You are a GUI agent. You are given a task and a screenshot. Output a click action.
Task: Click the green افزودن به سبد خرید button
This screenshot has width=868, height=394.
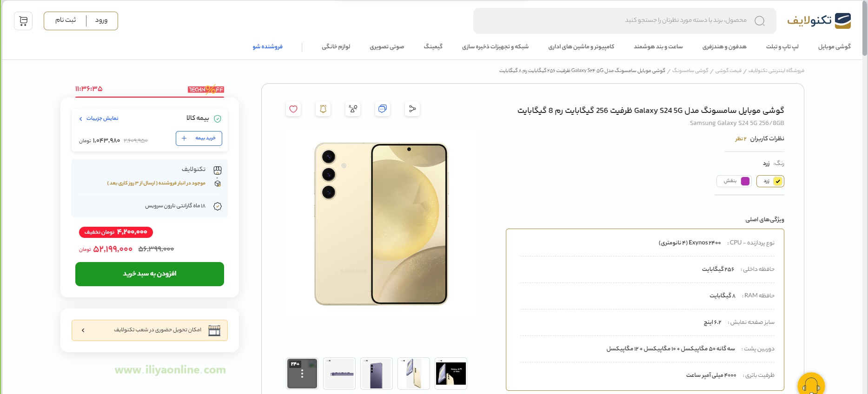point(150,274)
